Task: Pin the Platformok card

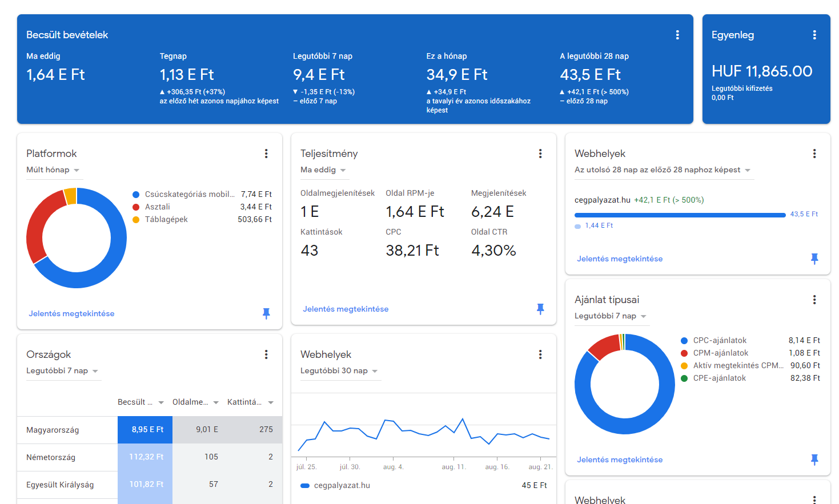Action: [266, 313]
